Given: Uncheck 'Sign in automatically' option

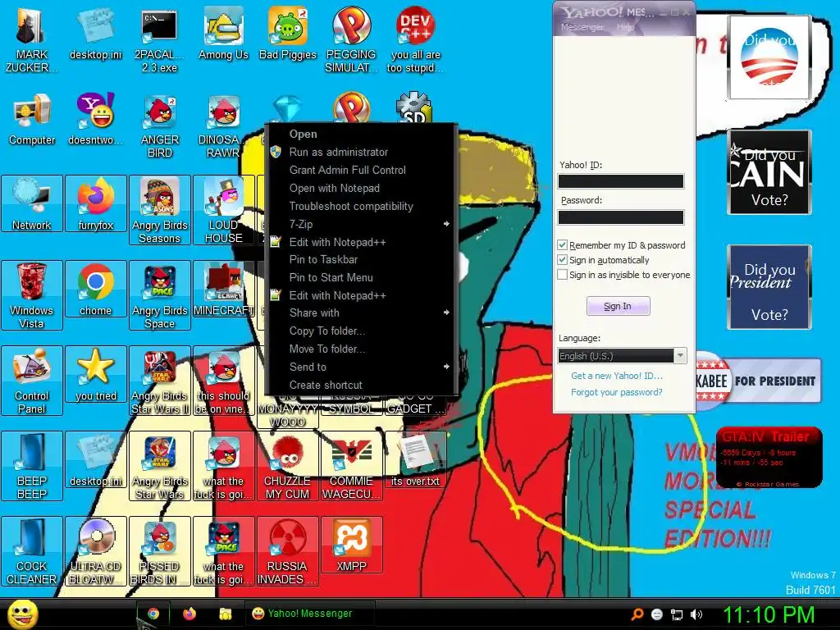Looking at the screenshot, I should (x=562, y=260).
